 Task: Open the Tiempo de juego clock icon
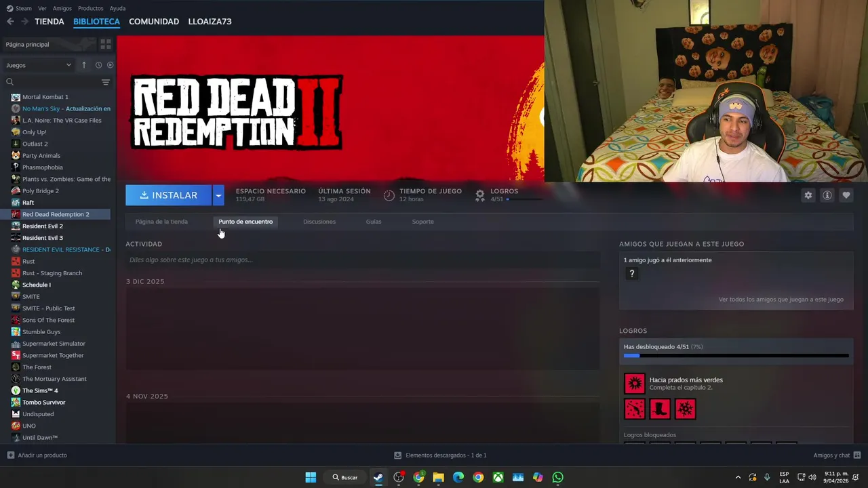(389, 195)
